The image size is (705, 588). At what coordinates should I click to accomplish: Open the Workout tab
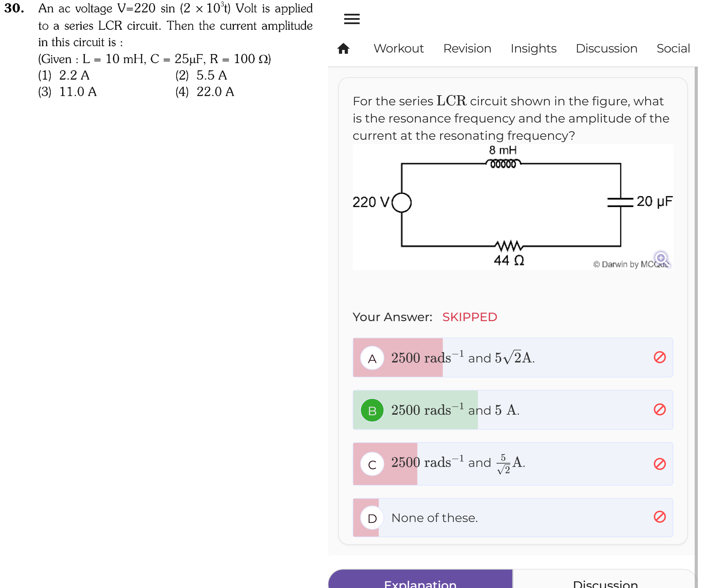pyautogui.click(x=398, y=48)
